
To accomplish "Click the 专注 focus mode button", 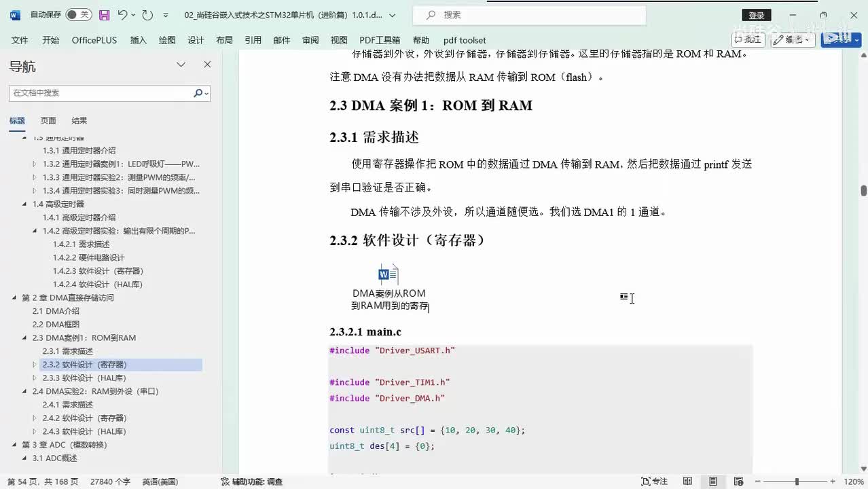I will [654, 482].
